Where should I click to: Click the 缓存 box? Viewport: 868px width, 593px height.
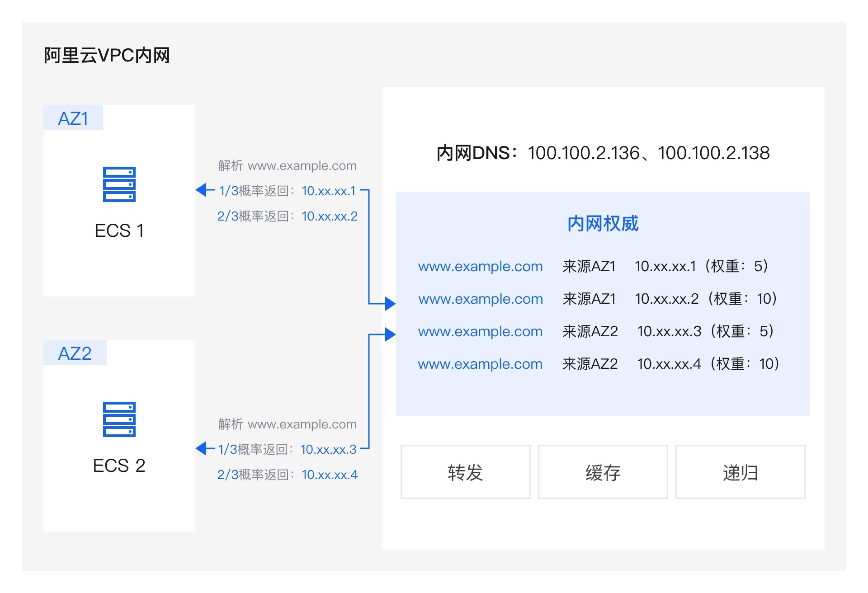pyautogui.click(x=603, y=472)
